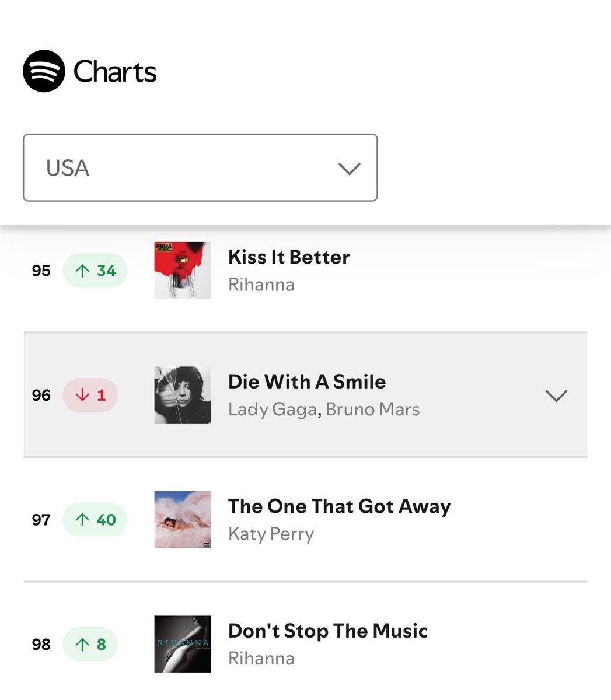Click the Spotify logo icon

[44, 71]
